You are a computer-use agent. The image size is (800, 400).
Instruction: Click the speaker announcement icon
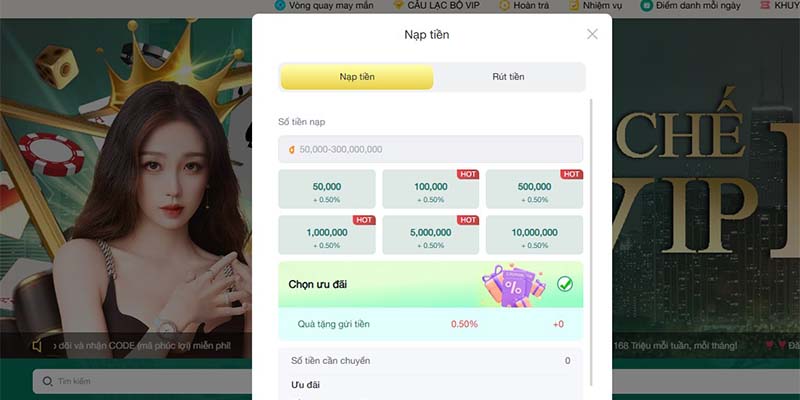pos(37,346)
